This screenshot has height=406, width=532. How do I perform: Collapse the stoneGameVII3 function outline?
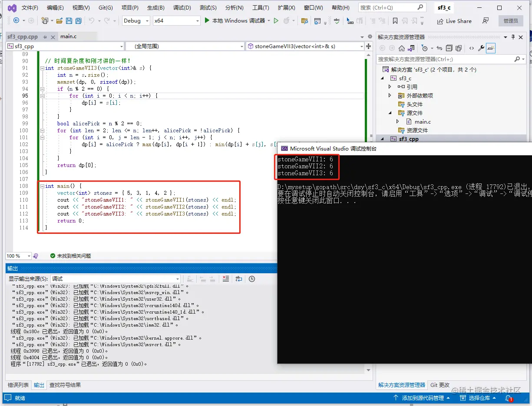coord(42,68)
